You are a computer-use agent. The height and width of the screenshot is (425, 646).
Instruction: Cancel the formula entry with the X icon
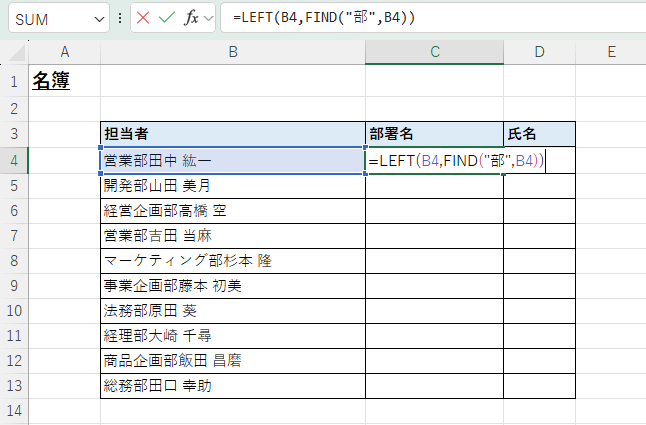coord(144,19)
